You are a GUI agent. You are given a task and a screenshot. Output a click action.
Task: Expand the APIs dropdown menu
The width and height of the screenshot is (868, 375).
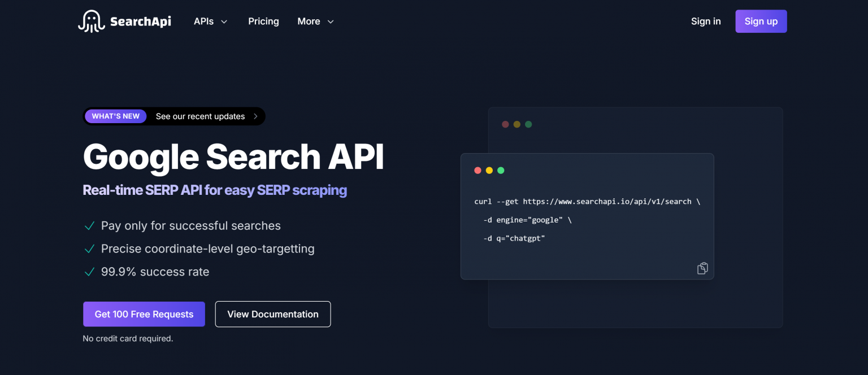(x=210, y=21)
